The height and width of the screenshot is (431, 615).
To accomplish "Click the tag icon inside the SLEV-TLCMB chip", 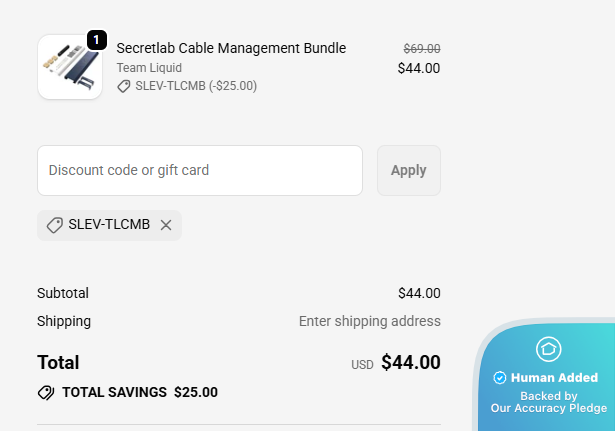I will coord(55,225).
